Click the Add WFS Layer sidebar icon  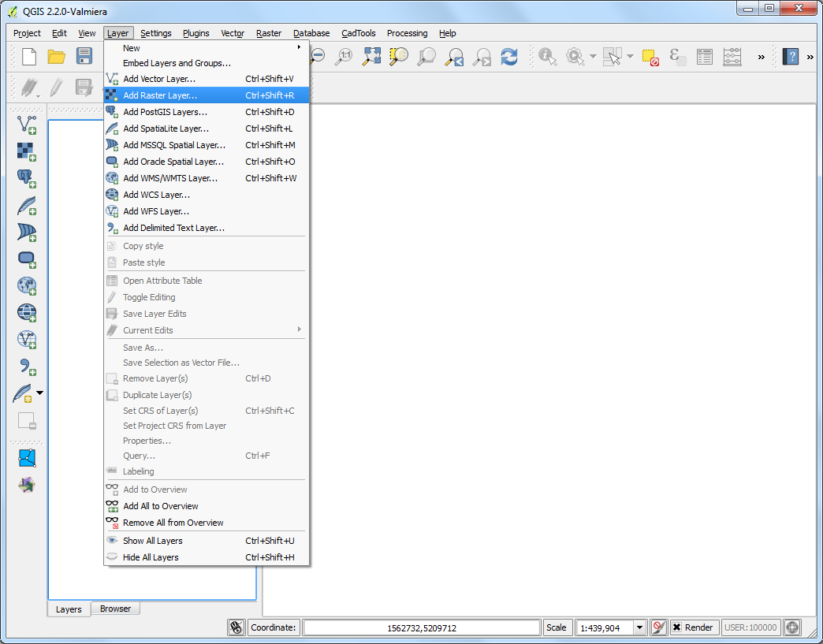click(26, 340)
